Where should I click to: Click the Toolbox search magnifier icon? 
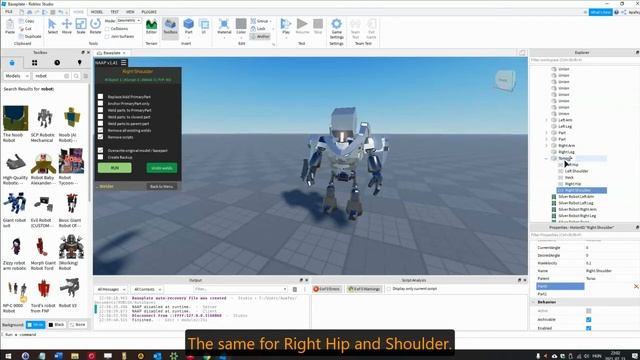(76, 76)
